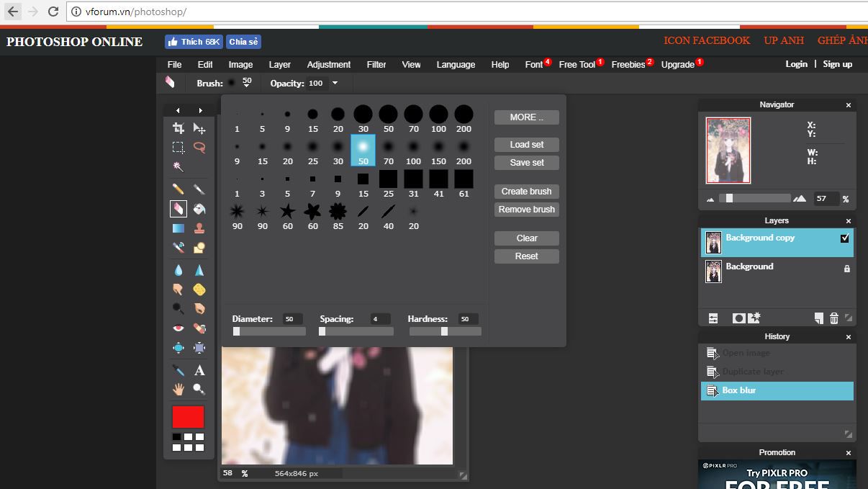Click the red foreground color swatch
The image size is (868, 489).
point(188,417)
